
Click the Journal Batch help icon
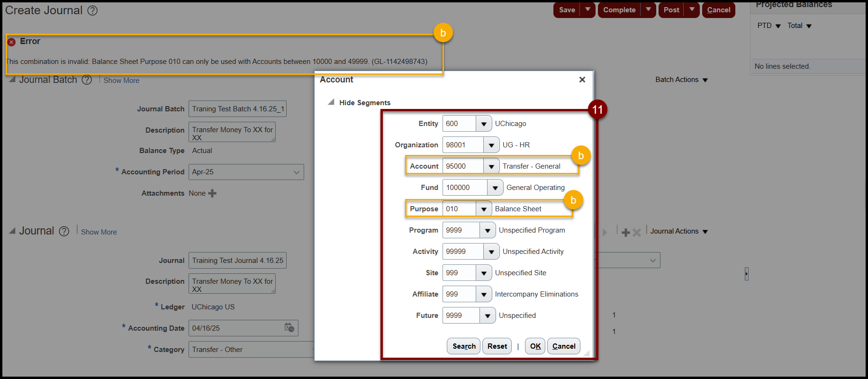[87, 80]
